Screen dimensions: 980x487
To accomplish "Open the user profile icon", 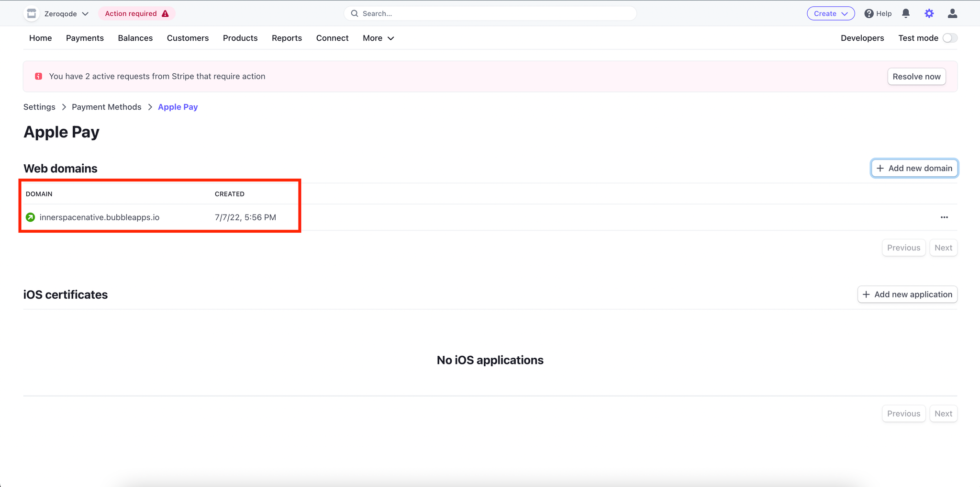I will tap(952, 13).
